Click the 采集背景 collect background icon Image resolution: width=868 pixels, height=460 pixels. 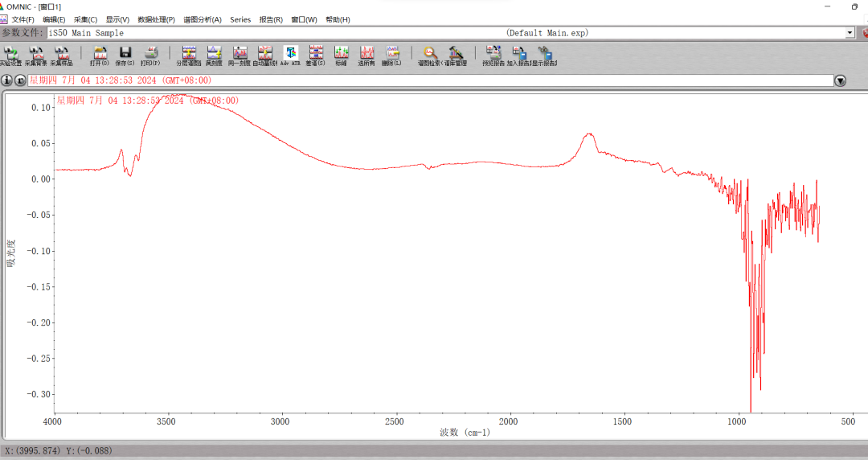tap(36, 55)
